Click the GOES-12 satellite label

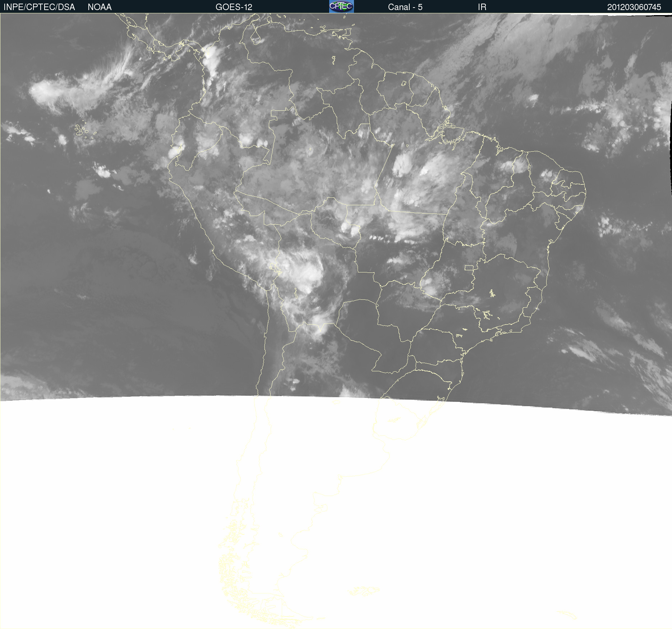click(234, 7)
